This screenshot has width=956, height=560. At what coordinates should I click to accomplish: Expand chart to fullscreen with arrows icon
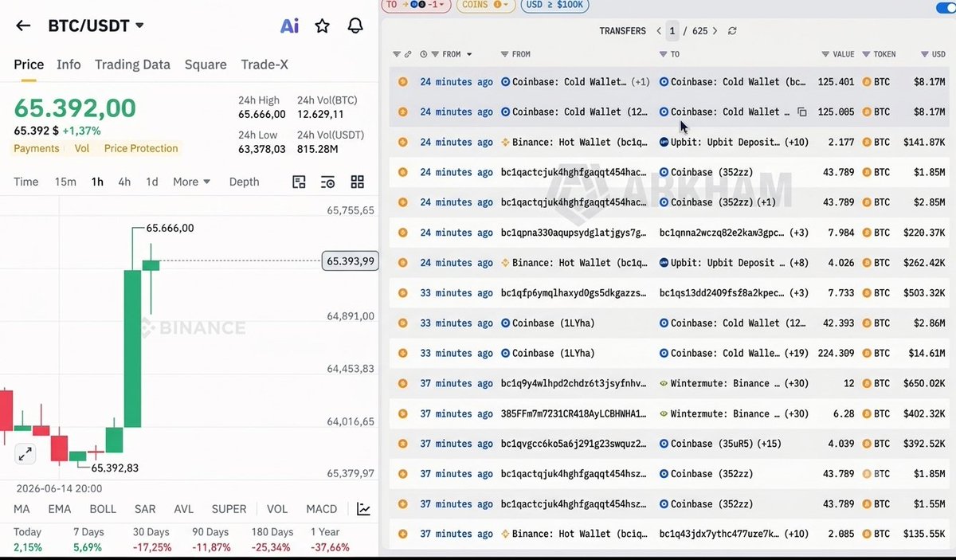click(x=25, y=454)
